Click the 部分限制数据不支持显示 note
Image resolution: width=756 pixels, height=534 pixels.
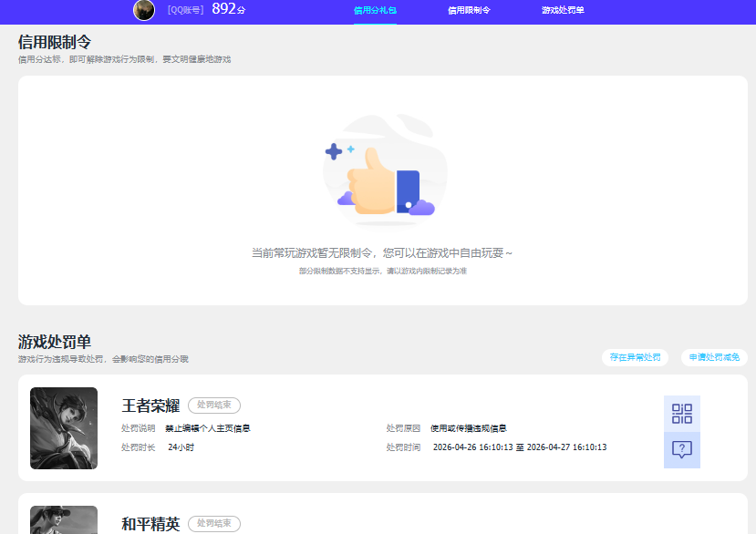pos(383,271)
